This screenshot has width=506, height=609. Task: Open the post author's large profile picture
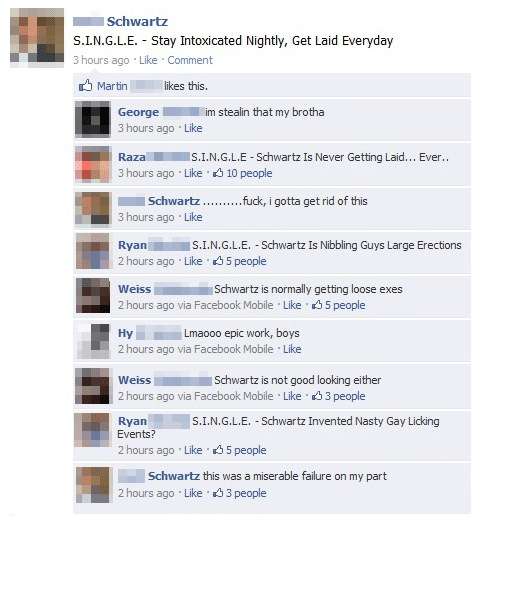[x=37, y=38]
